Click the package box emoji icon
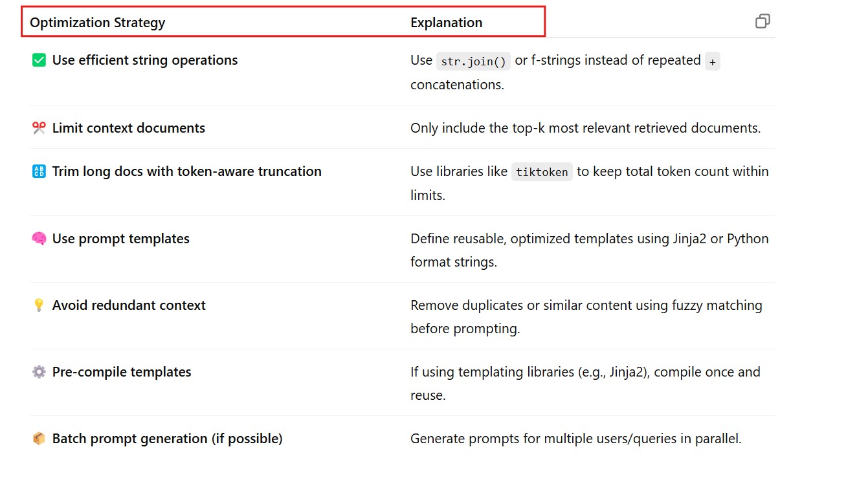Screen dimensions: 846x504 click(39, 439)
